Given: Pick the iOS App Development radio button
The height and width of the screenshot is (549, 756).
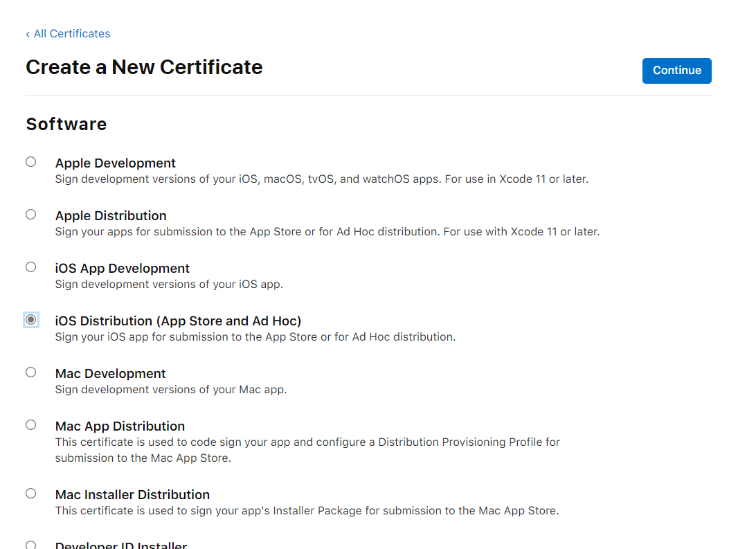Looking at the screenshot, I should click(31, 267).
